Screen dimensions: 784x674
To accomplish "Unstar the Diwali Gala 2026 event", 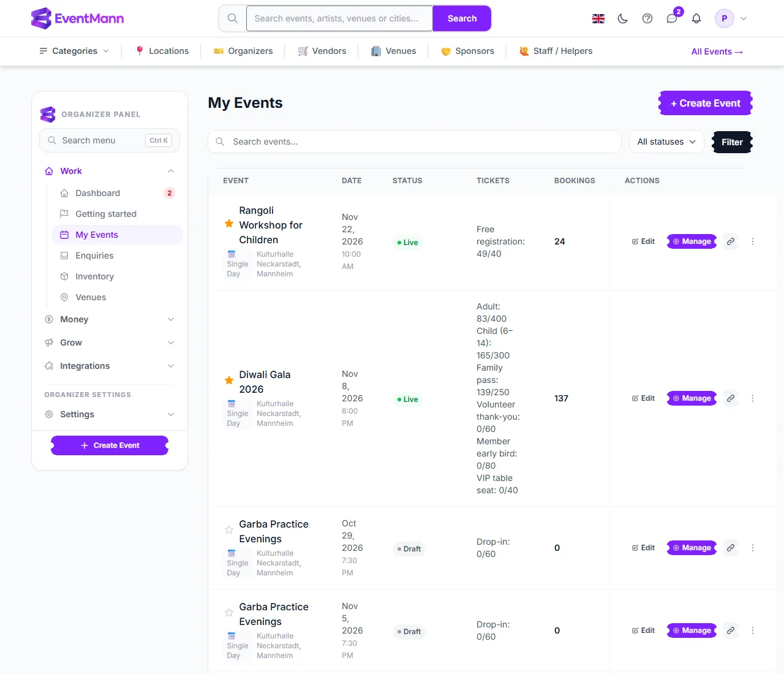I will (x=229, y=381).
